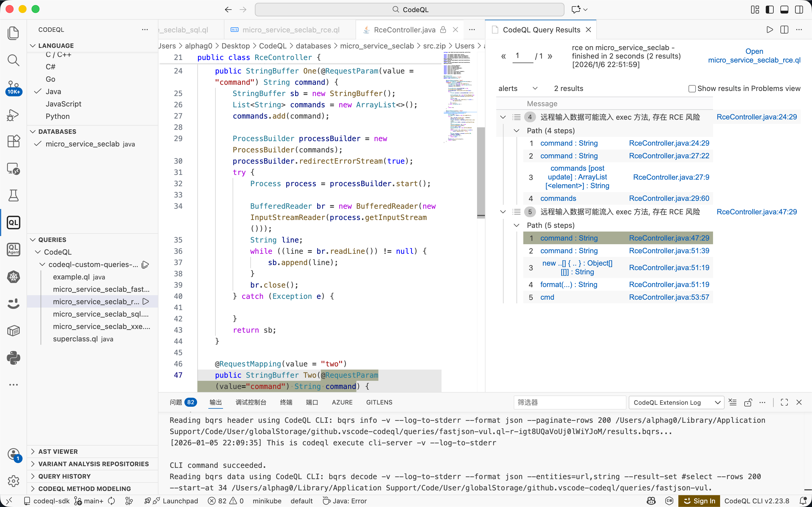Open the CodeQL extension sidebar icon
Screen dimensions: 812x507
(14, 223)
